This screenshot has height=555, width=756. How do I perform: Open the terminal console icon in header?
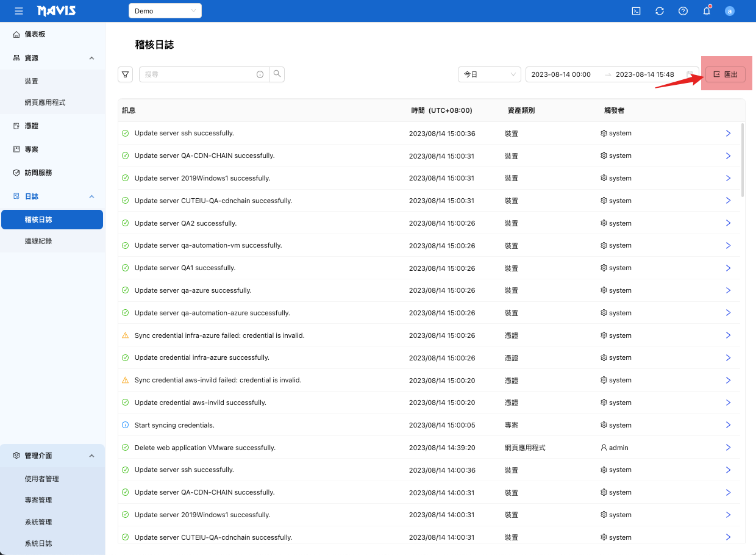(636, 11)
